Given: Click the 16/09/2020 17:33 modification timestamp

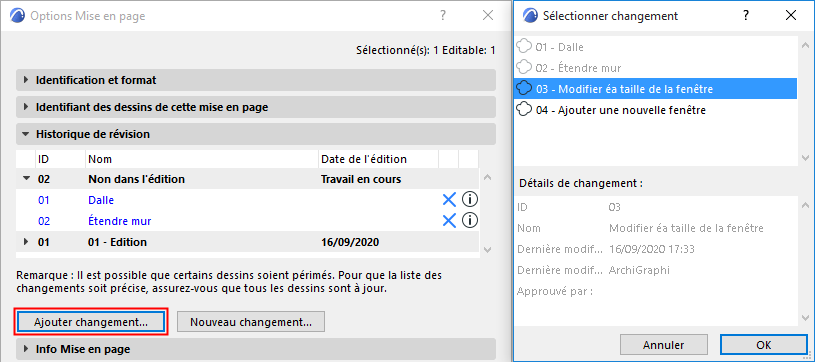Looking at the screenshot, I should [652, 249].
